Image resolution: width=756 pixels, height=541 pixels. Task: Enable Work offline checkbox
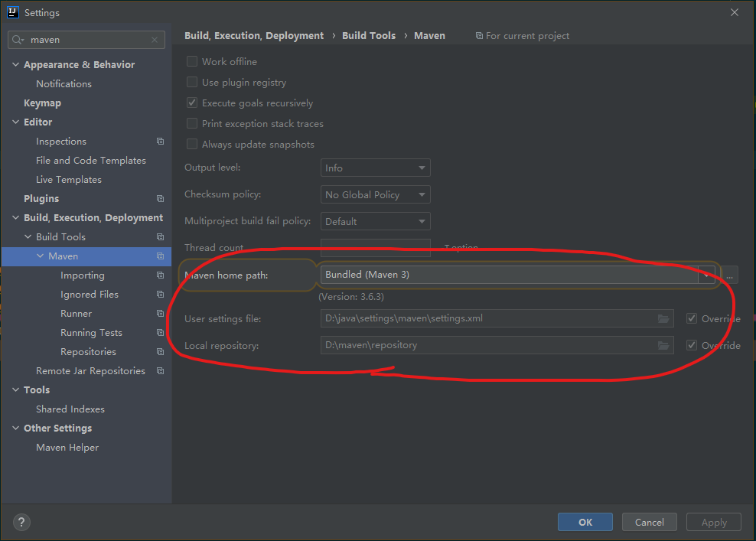tap(192, 61)
